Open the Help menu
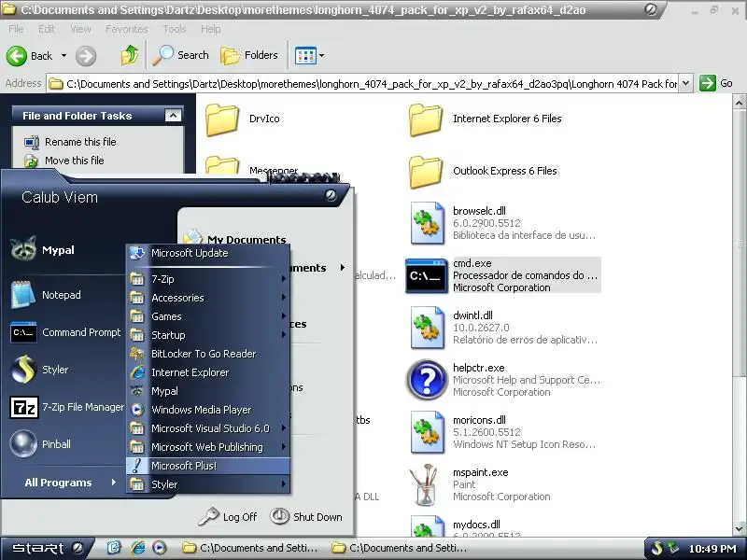 pyautogui.click(x=211, y=29)
